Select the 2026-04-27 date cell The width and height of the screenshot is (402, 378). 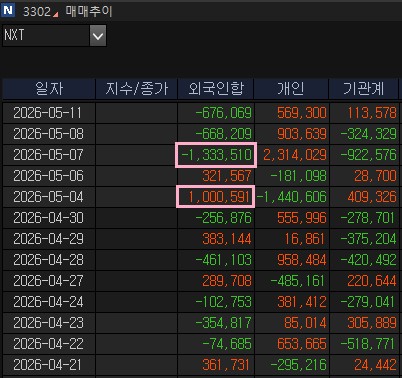point(48,281)
